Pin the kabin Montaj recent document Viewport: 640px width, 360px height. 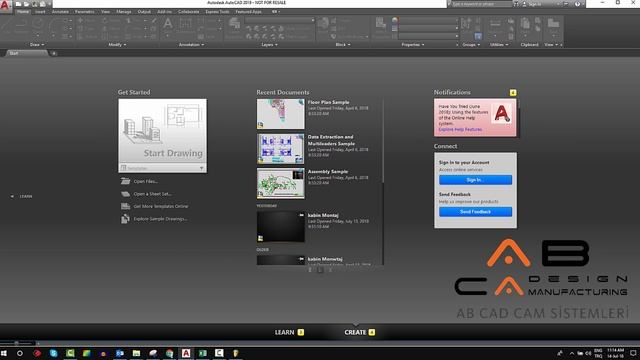(x=301, y=215)
